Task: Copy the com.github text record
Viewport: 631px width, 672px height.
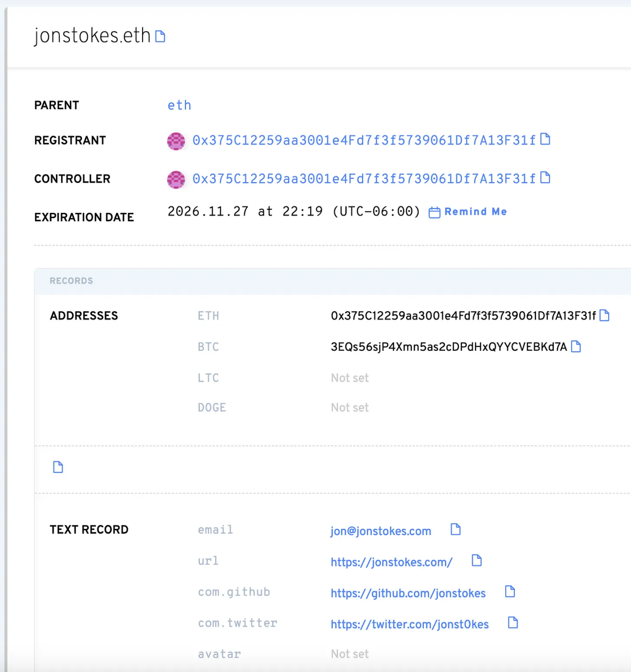Action: coord(510,592)
